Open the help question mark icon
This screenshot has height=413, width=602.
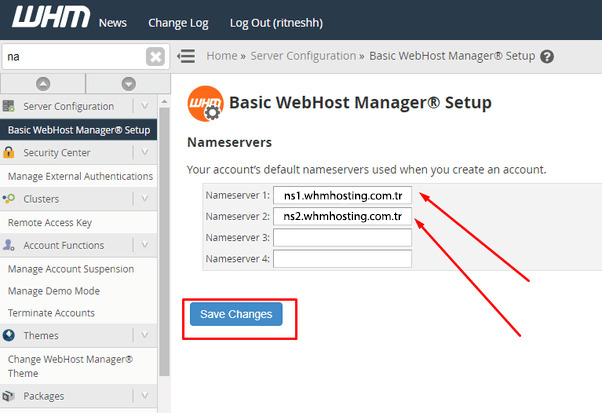point(547,57)
